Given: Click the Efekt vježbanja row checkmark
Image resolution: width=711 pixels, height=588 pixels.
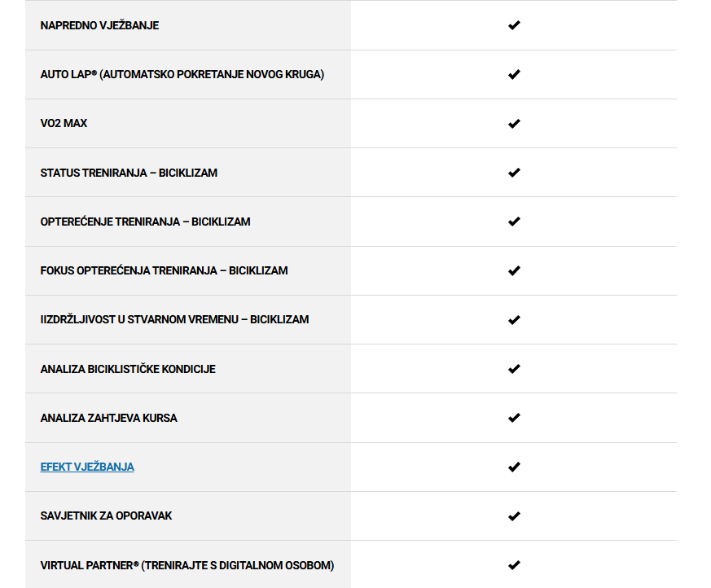Looking at the screenshot, I should click(514, 467).
